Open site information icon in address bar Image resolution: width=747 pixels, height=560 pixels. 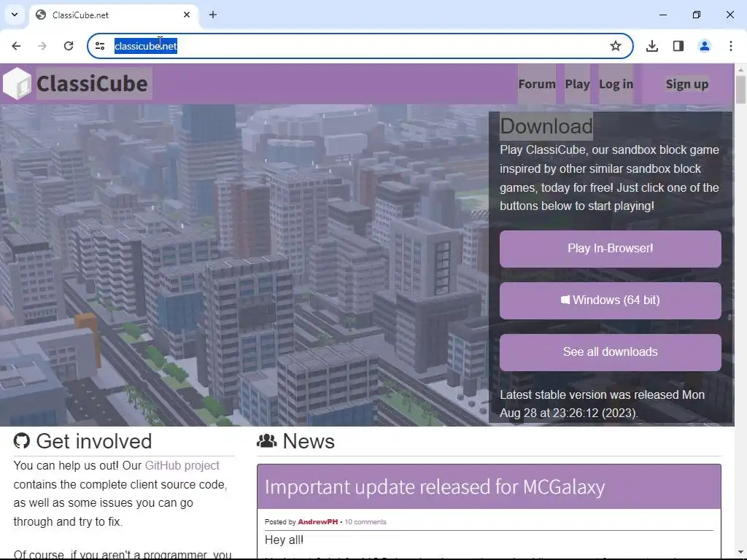[100, 46]
